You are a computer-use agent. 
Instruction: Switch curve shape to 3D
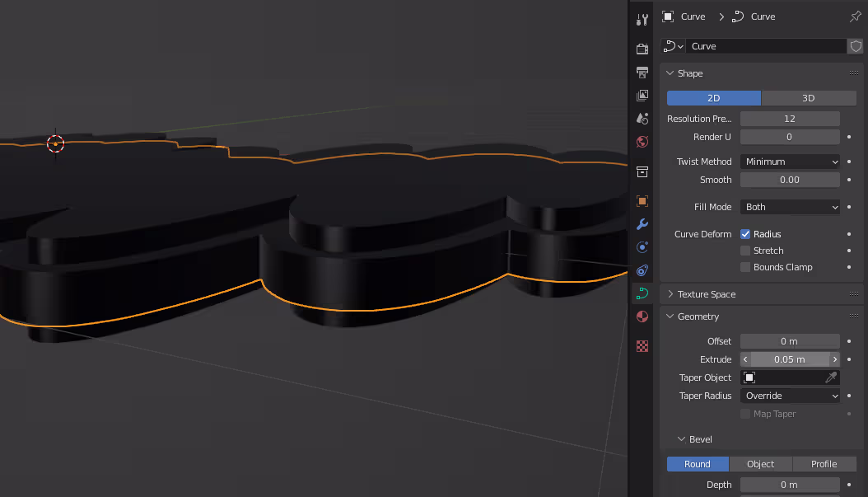tap(808, 98)
